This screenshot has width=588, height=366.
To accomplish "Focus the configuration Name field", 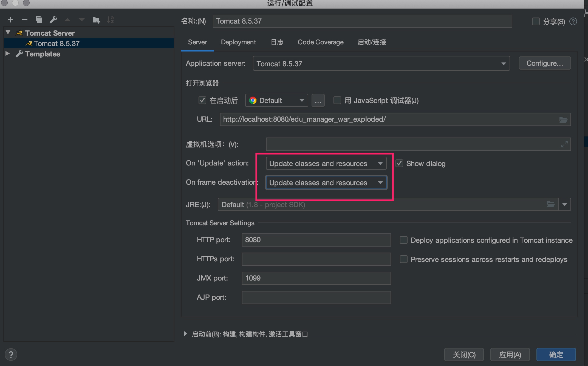I will (x=362, y=21).
